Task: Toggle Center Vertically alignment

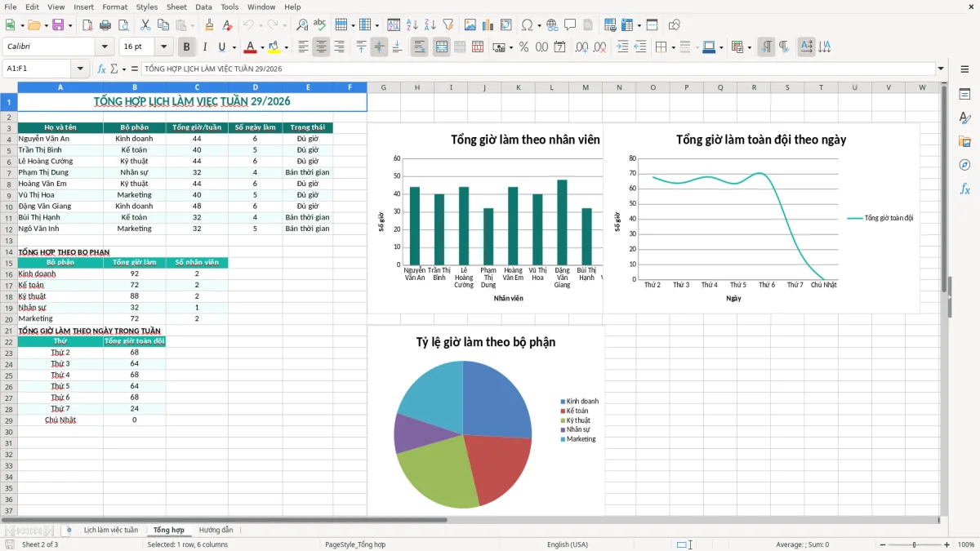Action: [x=379, y=47]
